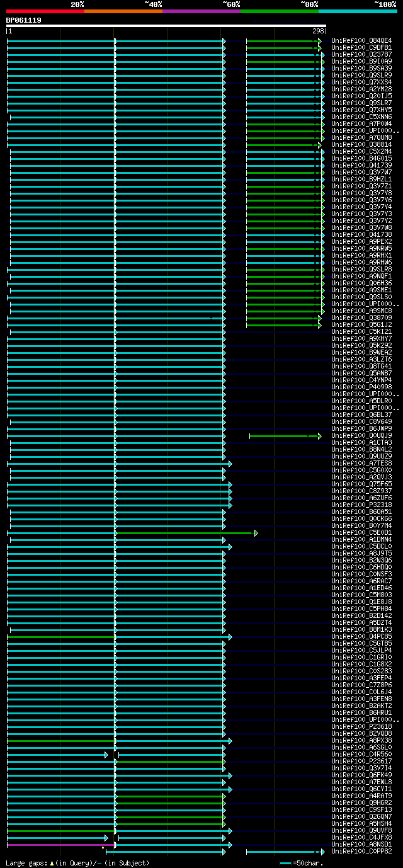Select the UniRef100_C5KI21 label
This screenshot has width=403, height=868.
pos(361,331)
